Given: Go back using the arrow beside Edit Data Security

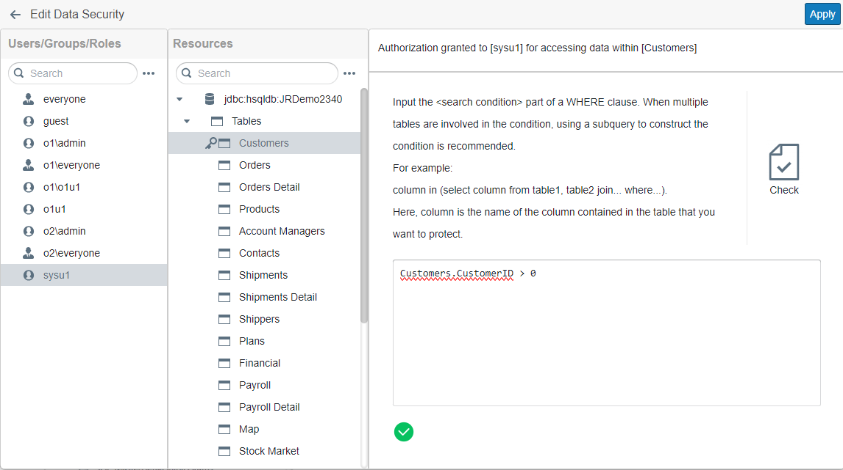Looking at the screenshot, I should [15, 15].
